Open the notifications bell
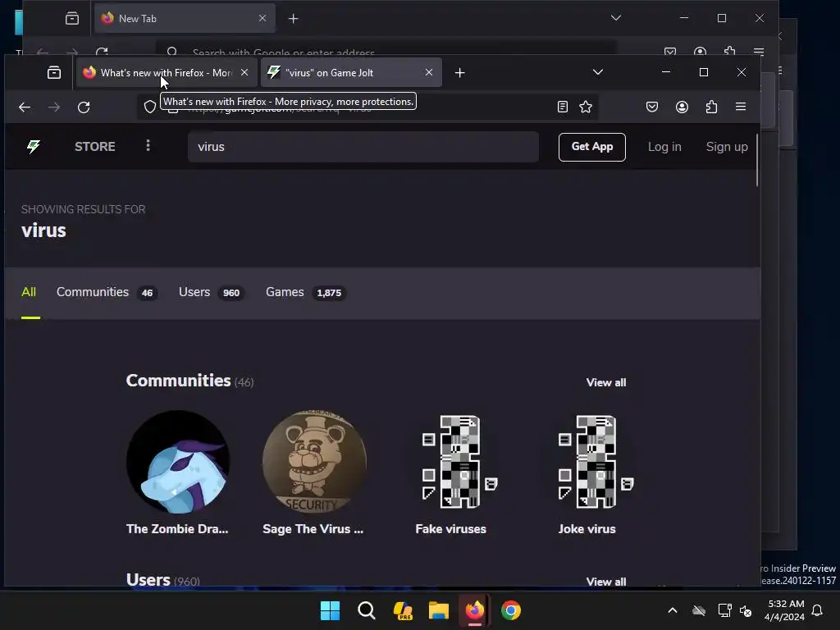Viewport: 840px width, 630px height. click(x=817, y=610)
